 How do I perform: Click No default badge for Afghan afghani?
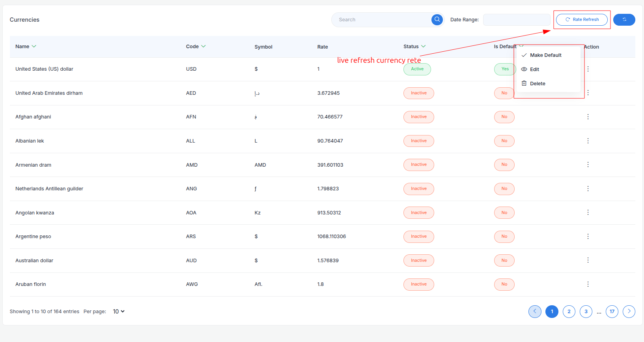[x=504, y=117]
